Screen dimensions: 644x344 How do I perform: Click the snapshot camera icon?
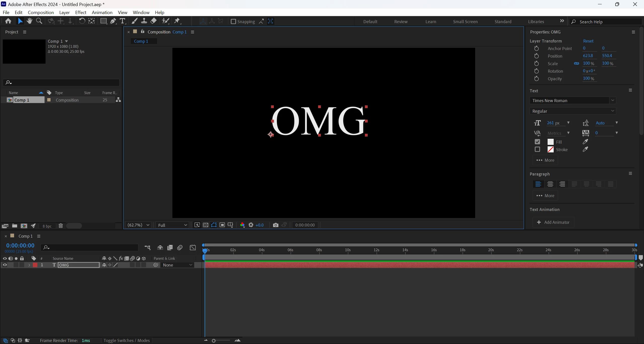point(276,225)
